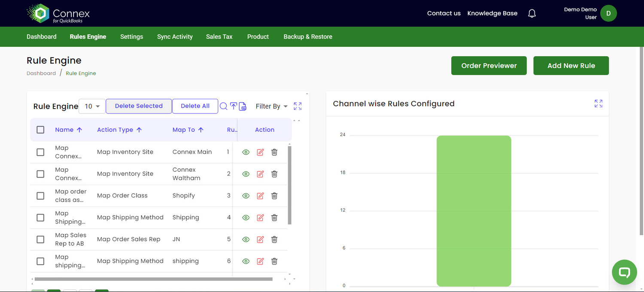Expand the Rule Engine table to fullscreen

(298, 106)
